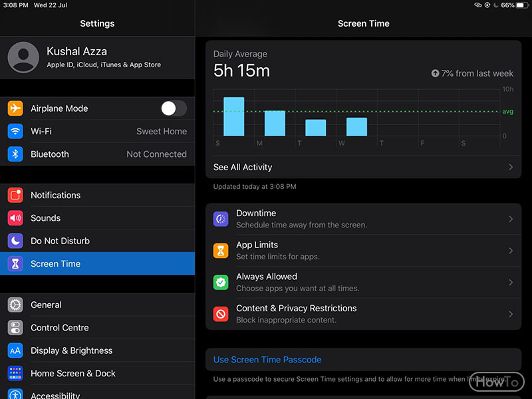Tap the Bluetooth settings icon
Viewport: 532px width, 399px height.
[x=15, y=154]
